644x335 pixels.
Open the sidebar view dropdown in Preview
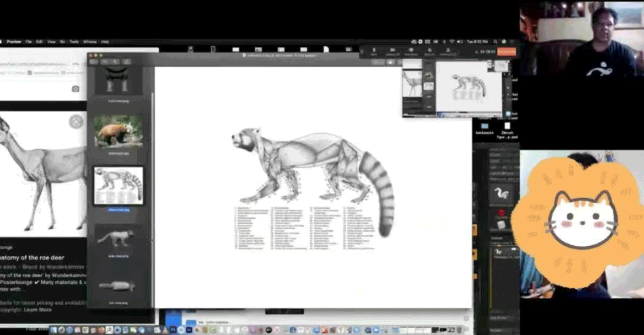coord(94,62)
